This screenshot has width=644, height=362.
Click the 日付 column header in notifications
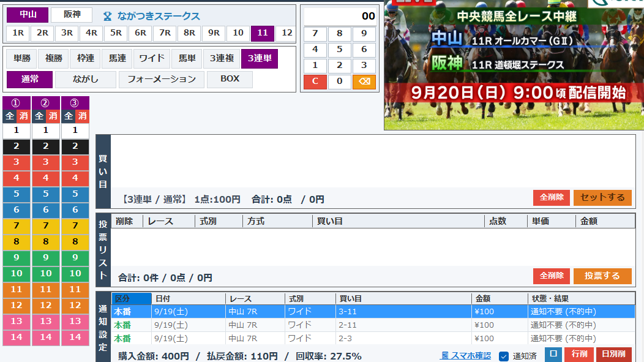[x=189, y=299]
